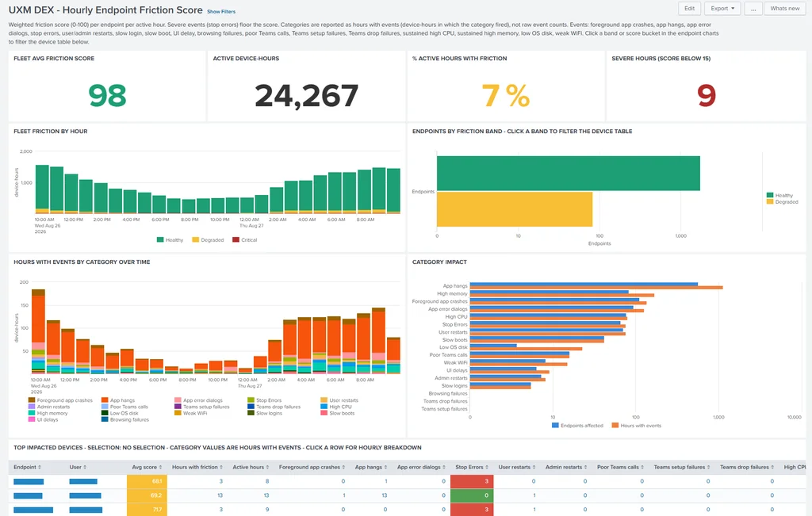Screen dimensions: 812x516
Task: Toggle Weak WiFi legend entry
Action: pos(190,414)
